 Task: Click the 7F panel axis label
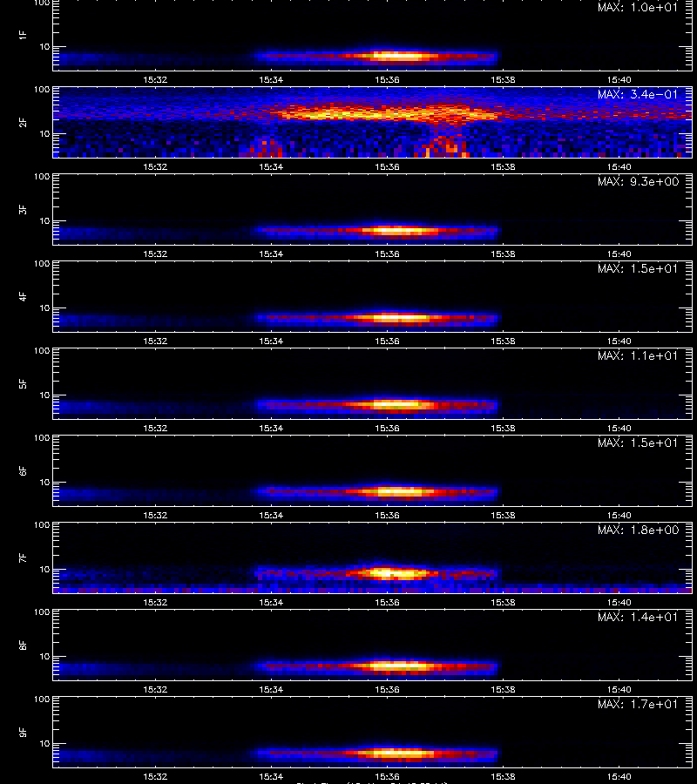coord(23,558)
